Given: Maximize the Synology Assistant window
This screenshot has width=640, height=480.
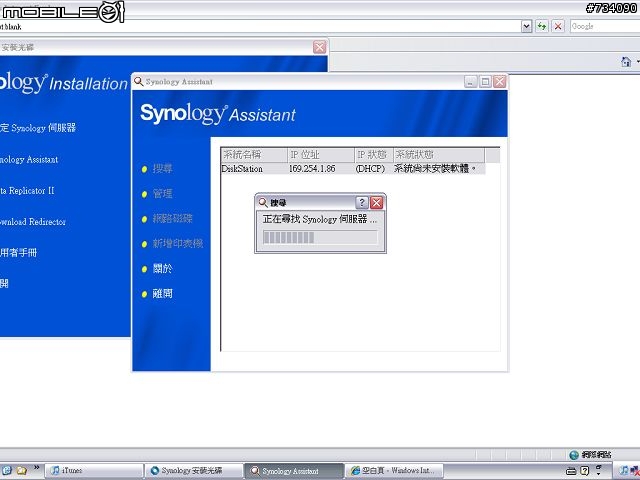Looking at the screenshot, I should coord(485,82).
